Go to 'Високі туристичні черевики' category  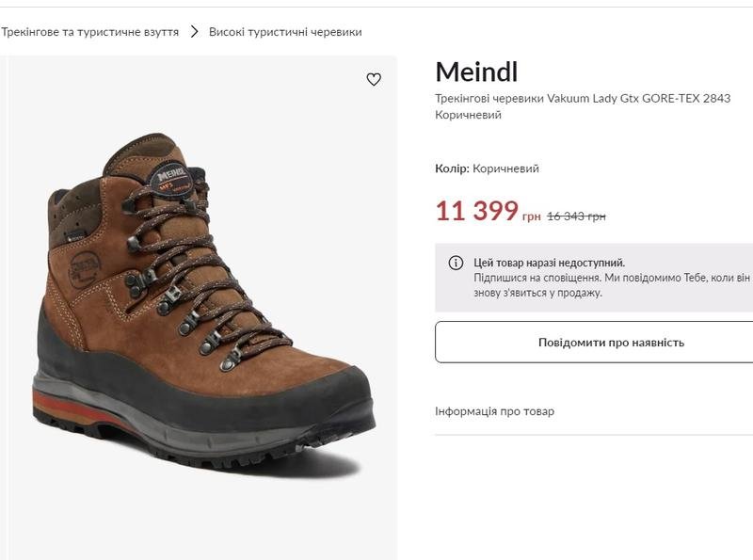(x=285, y=31)
